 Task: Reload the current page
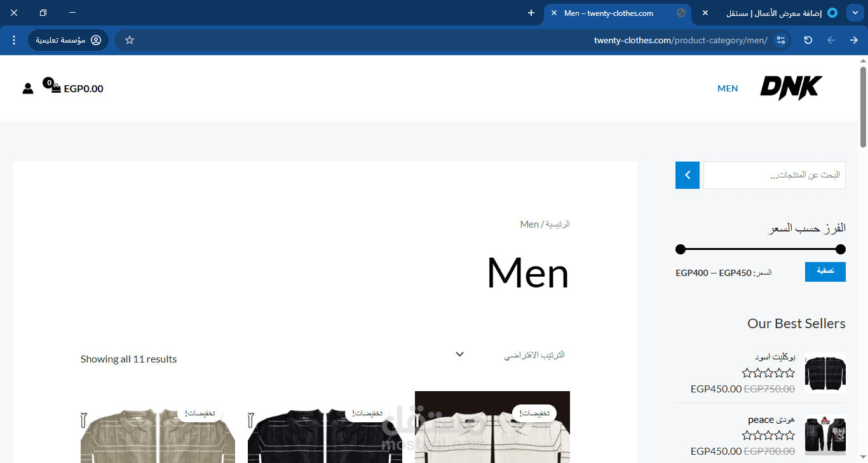point(808,40)
